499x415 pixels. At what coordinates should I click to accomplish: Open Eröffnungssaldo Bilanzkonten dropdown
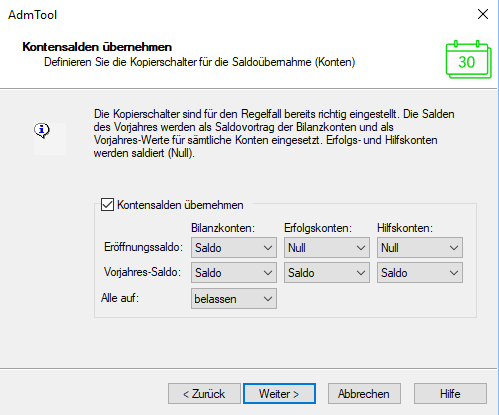234,248
